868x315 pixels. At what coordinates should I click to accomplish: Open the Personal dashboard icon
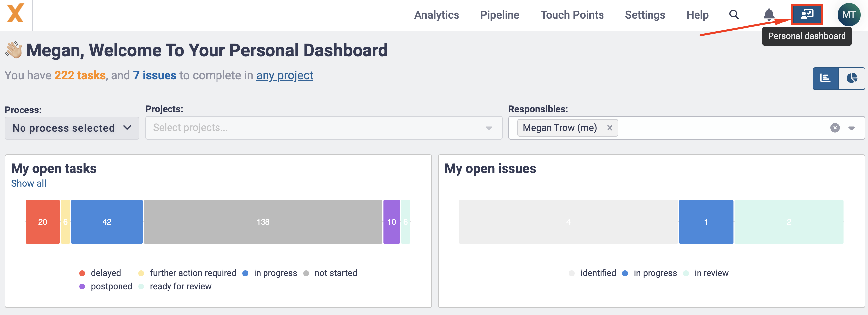807,14
